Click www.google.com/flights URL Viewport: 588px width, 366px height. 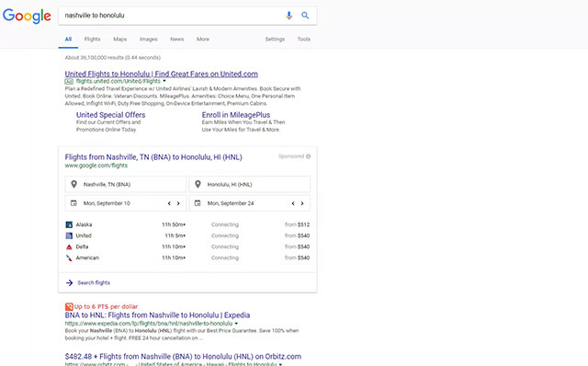point(96,166)
